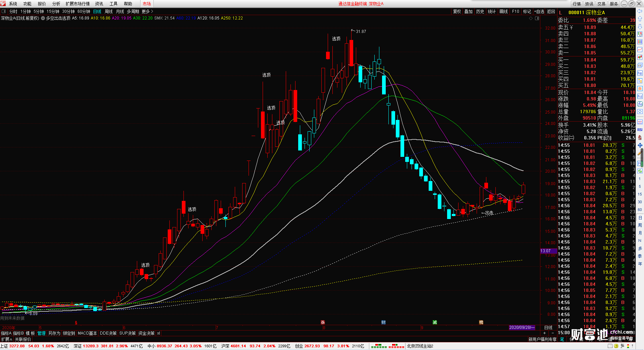Open the 多周期 multi-period option
Viewport: 644px width, 350px height.
tap(133, 11)
